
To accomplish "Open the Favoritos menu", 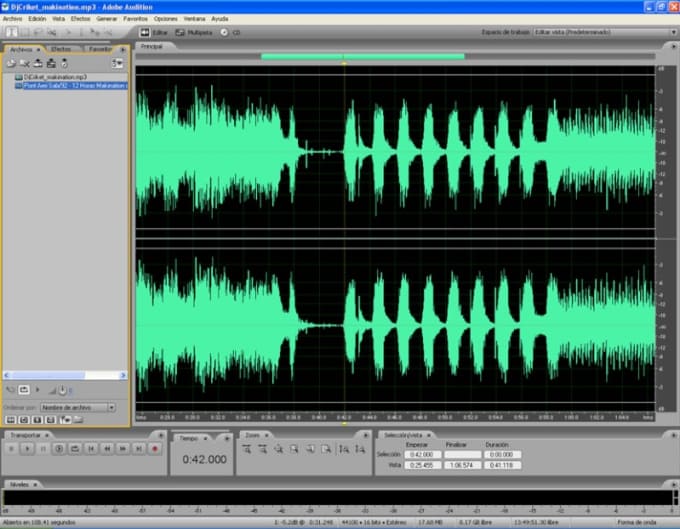I will [135, 19].
